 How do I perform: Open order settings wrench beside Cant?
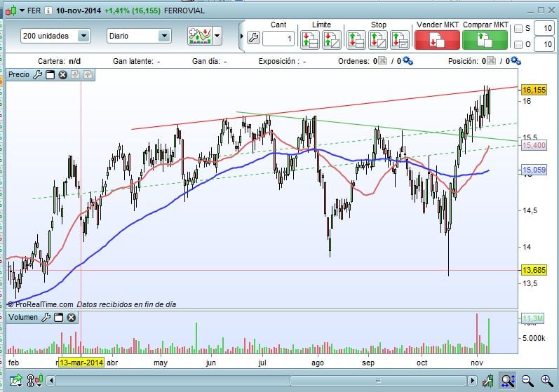[253, 37]
